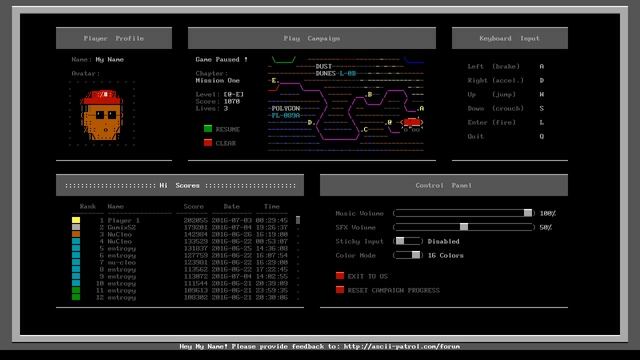Click the Hi Scores scrollbar thumb

coord(298,220)
